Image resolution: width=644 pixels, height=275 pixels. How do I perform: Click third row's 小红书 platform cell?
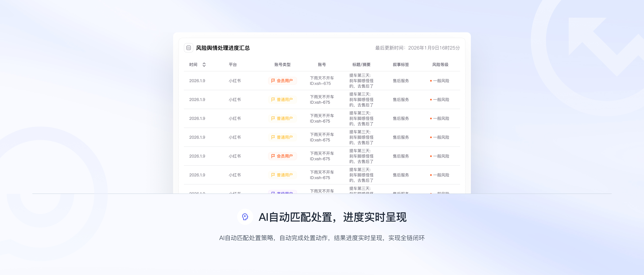coord(234,118)
